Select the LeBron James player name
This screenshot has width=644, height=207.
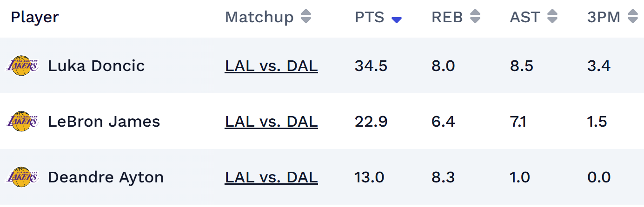(104, 122)
